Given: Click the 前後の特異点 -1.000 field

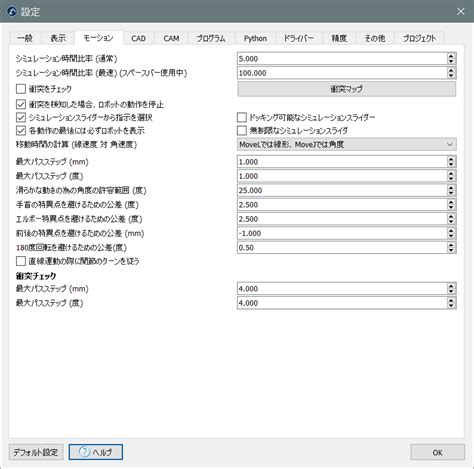Looking at the screenshot, I should point(342,233).
